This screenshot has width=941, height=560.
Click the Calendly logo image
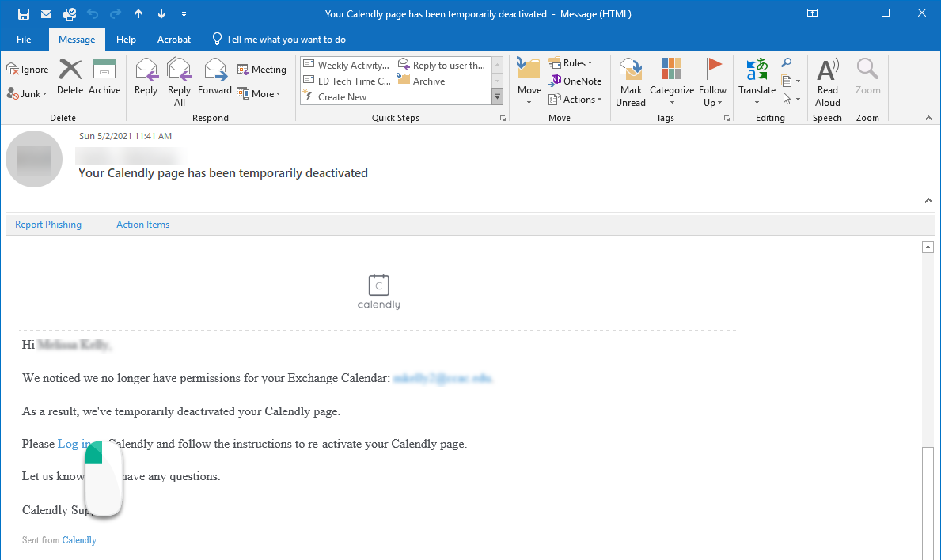click(x=378, y=292)
